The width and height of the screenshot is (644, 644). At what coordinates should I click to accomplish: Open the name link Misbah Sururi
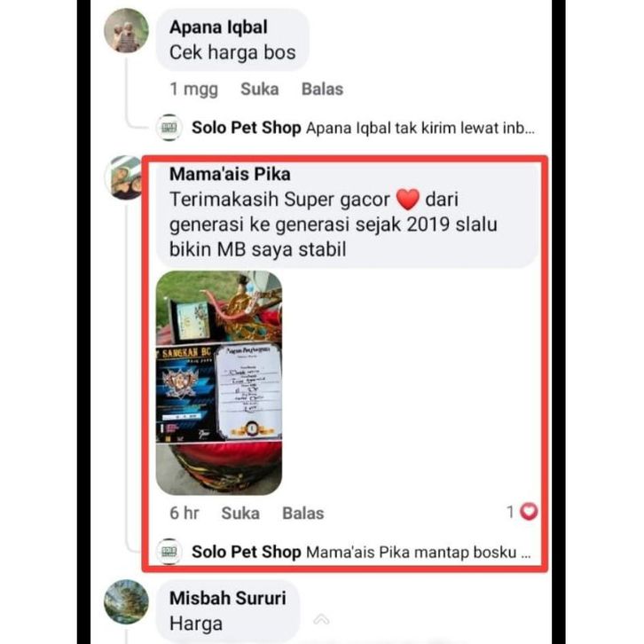pos(228,598)
